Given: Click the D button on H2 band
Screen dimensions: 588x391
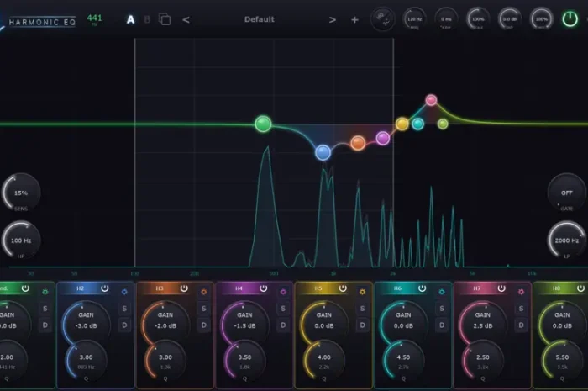Looking at the screenshot, I should click(124, 325).
